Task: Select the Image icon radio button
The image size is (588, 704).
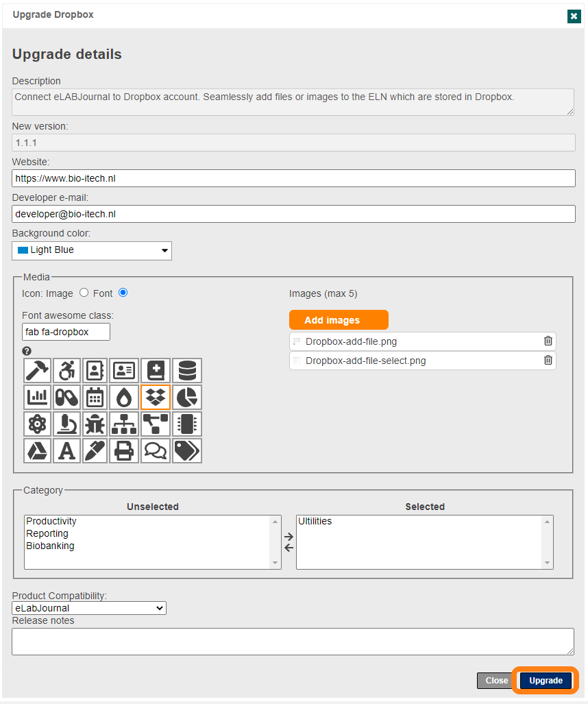Action: pyautogui.click(x=84, y=293)
